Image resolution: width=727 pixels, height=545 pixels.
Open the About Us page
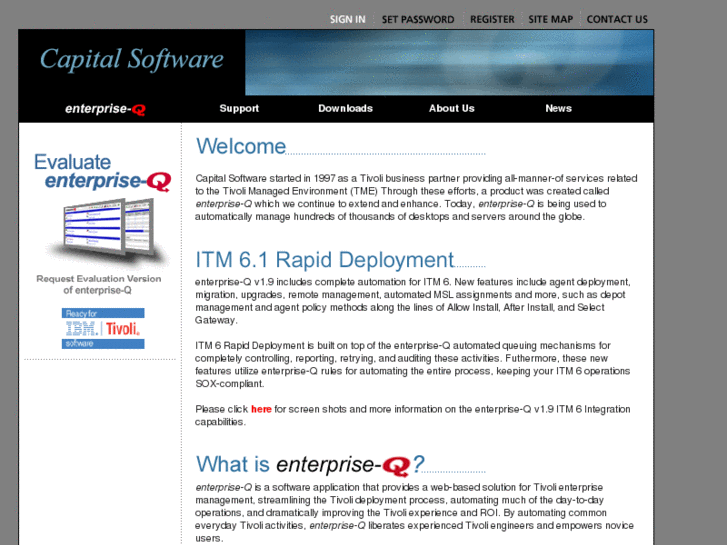(x=452, y=109)
